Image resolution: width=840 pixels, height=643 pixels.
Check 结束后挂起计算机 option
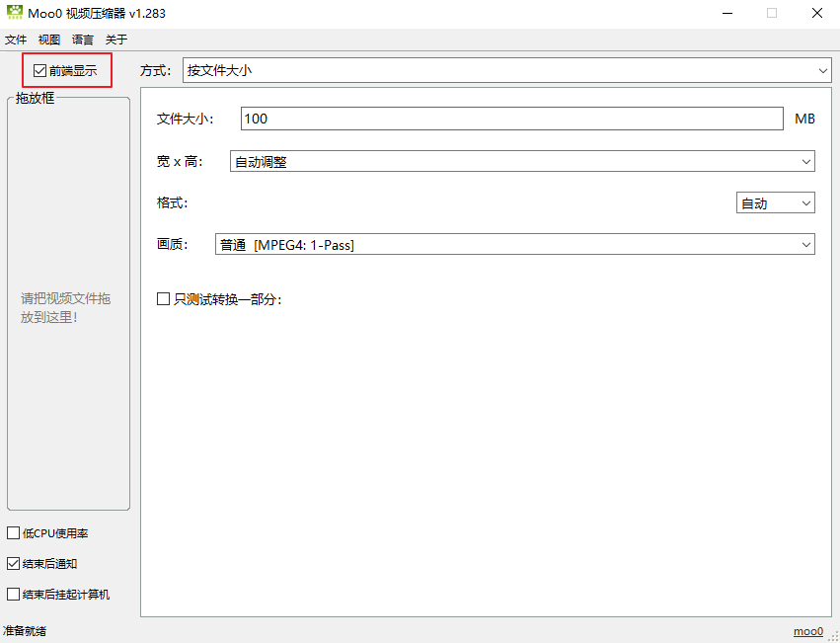tap(13, 594)
